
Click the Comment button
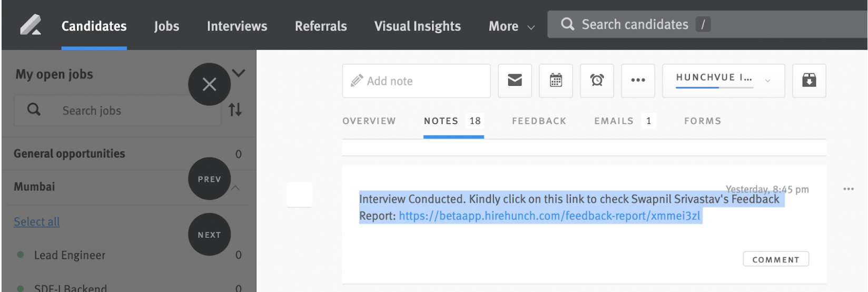(775, 259)
